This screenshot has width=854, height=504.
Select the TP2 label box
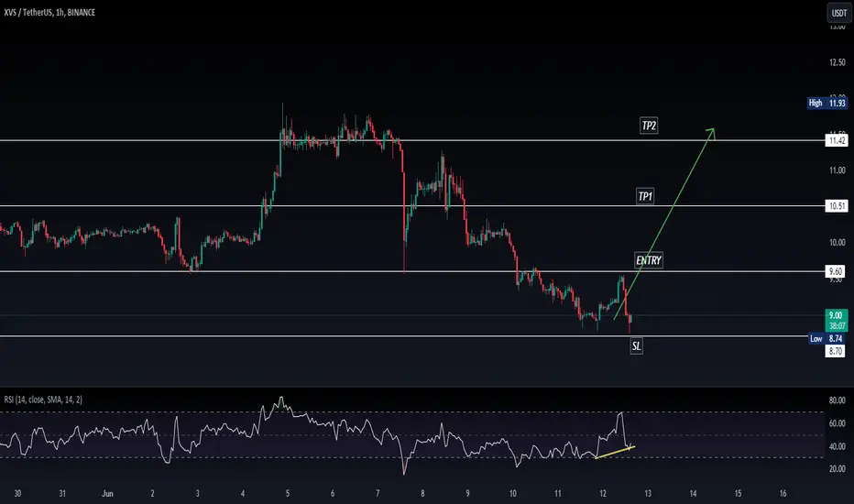[x=649, y=126]
